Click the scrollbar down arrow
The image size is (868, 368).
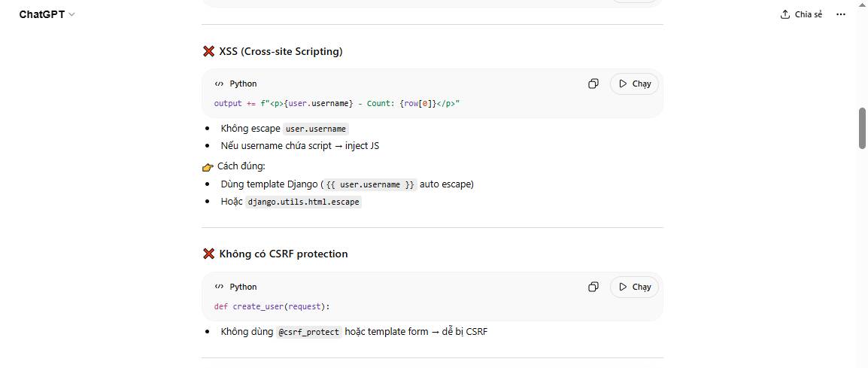(x=862, y=363)
